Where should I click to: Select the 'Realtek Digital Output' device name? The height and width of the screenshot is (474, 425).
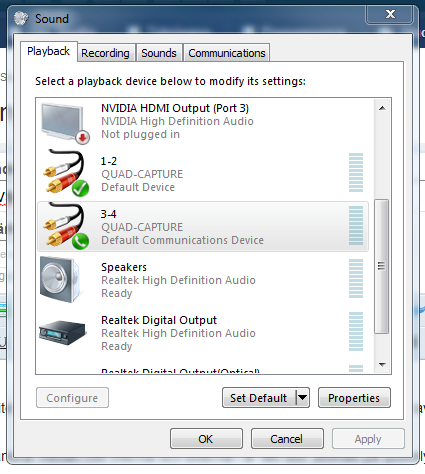pos(159,320)
